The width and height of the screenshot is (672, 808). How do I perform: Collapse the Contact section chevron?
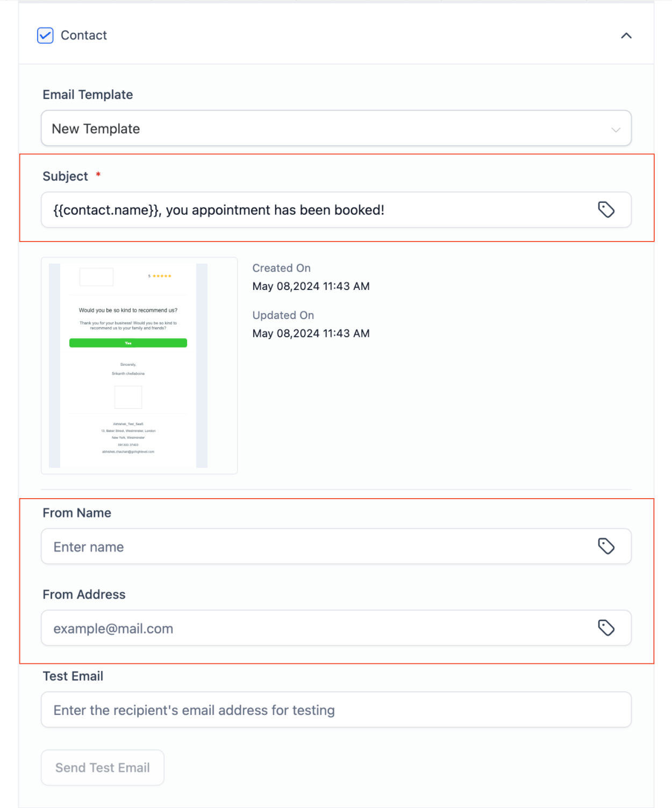(x=626, y=36)
